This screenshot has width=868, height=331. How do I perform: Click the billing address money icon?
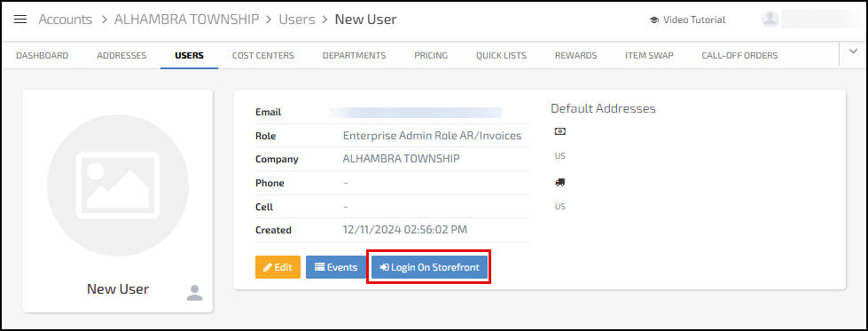(x=560, y=131)
